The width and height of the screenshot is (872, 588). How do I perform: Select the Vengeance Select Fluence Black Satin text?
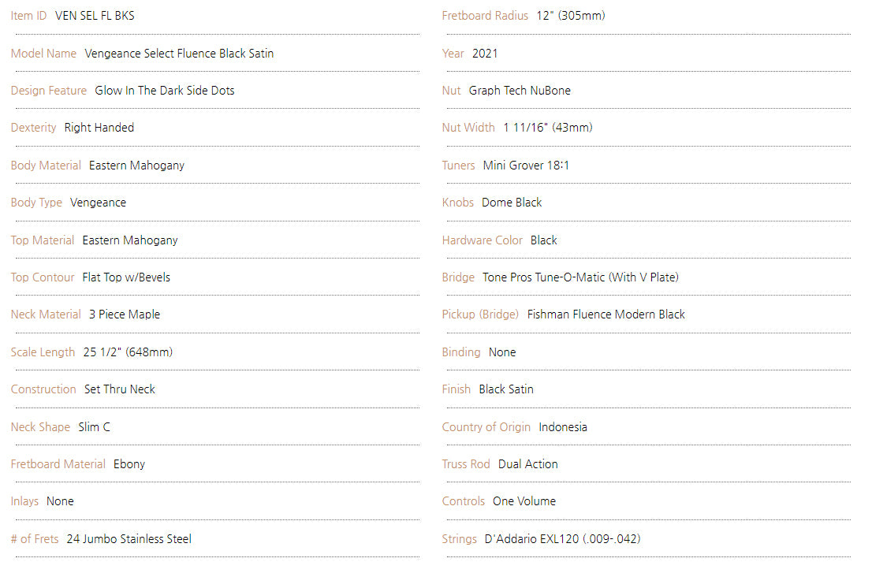click(179, 54)
